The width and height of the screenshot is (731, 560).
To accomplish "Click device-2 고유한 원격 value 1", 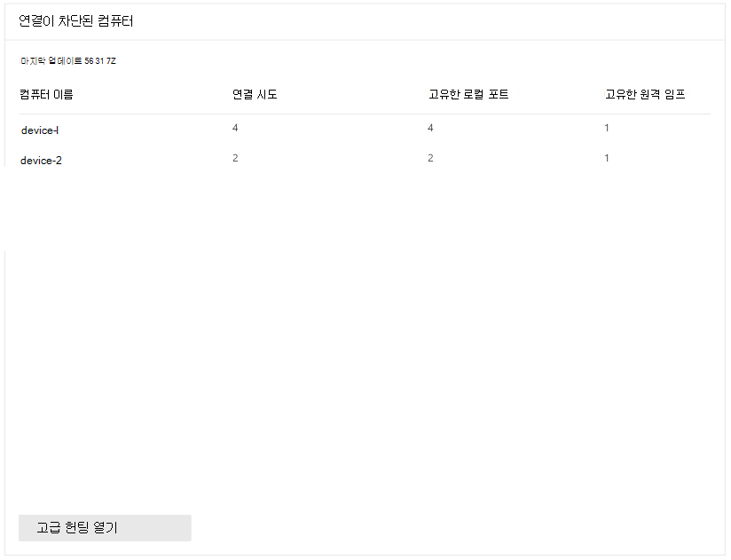I will pos(607,158).
